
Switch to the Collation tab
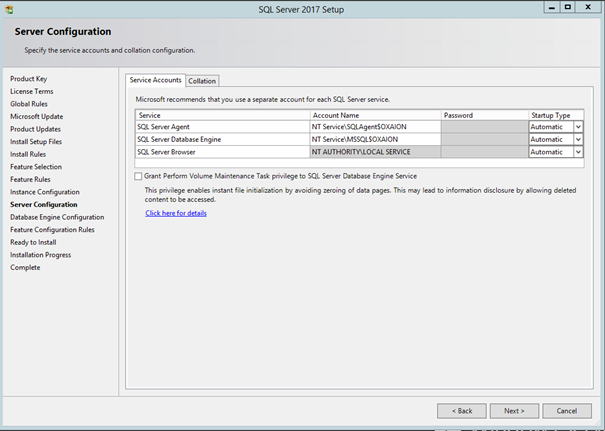tap(202, 81)
